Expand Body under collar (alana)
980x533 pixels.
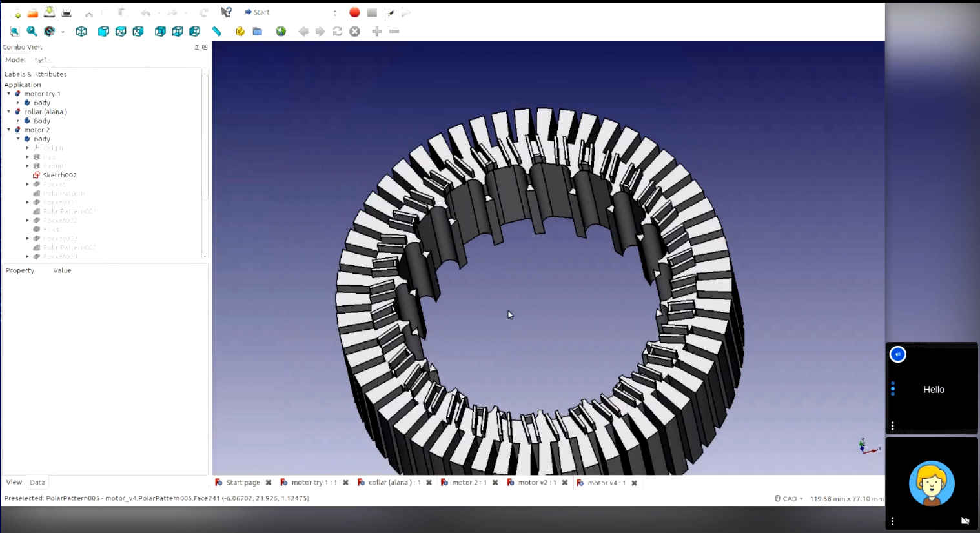[18, 121]
